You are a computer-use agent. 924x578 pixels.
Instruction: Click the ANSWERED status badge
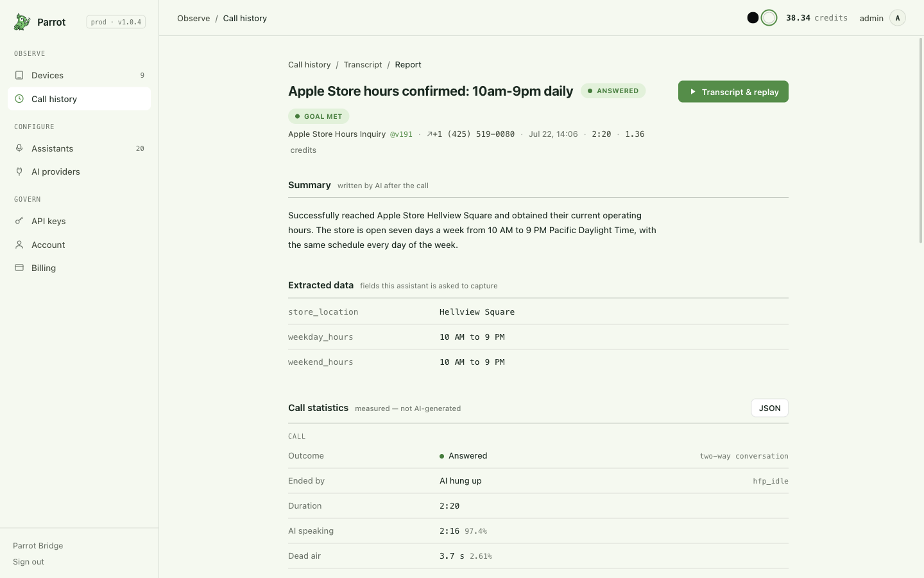click(613, 91)
